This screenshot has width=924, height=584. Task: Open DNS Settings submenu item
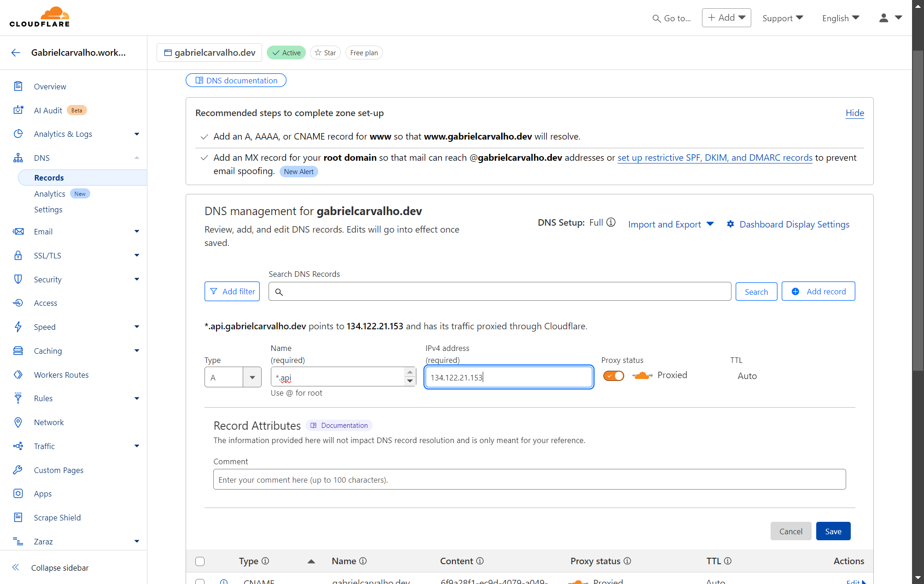click(x=48, y=210)
